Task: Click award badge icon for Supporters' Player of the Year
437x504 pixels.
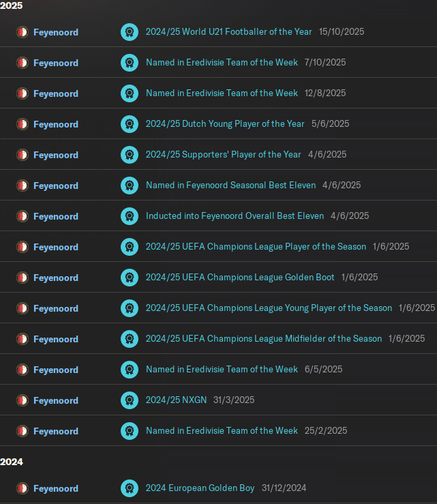Action: pyautogui.click(x=130, y=155)
